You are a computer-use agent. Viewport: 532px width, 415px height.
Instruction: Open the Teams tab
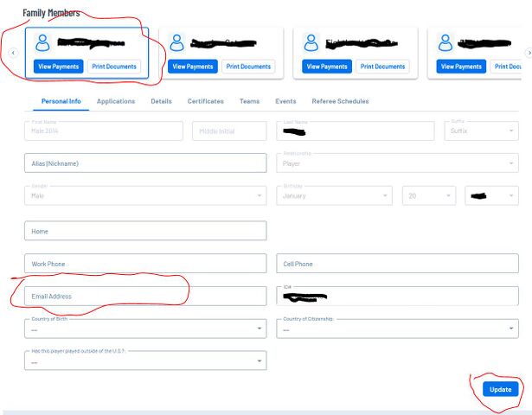coord(249,101)
